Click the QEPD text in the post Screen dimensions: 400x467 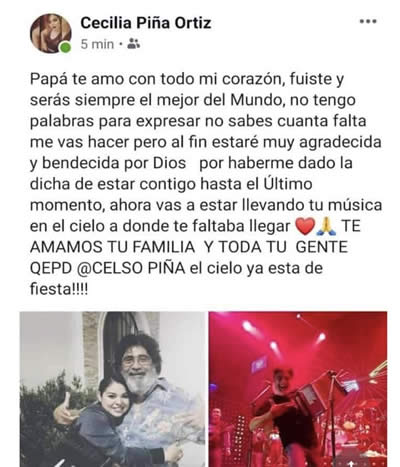pos(51,268)
